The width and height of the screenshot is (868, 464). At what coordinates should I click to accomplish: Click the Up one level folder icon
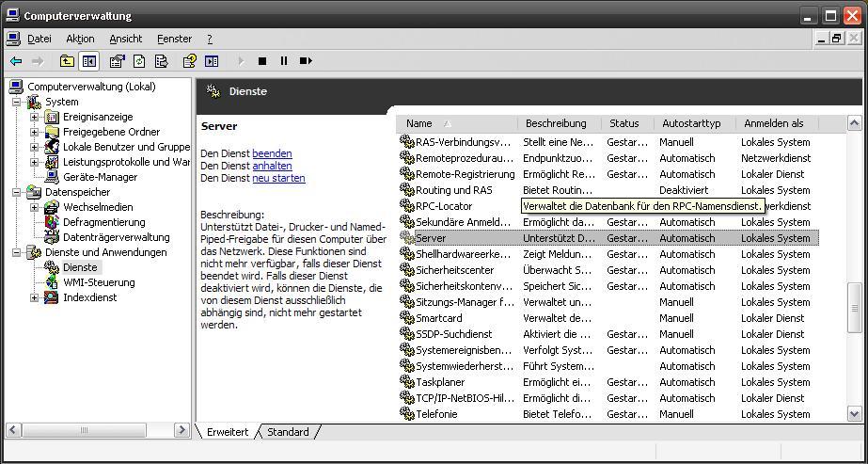pyautogui.click(x=67, y=61)
